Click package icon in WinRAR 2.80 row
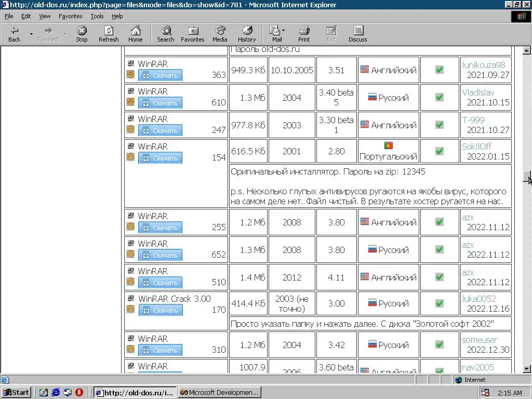 pos(130,157)
